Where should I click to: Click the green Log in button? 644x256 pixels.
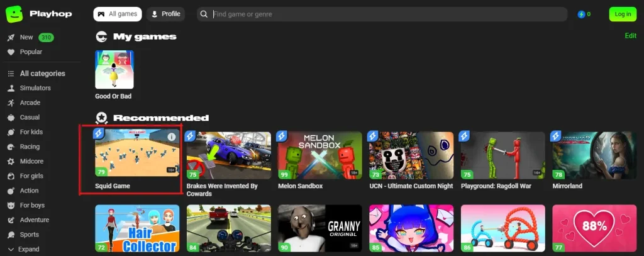click(x=623, y=14)
